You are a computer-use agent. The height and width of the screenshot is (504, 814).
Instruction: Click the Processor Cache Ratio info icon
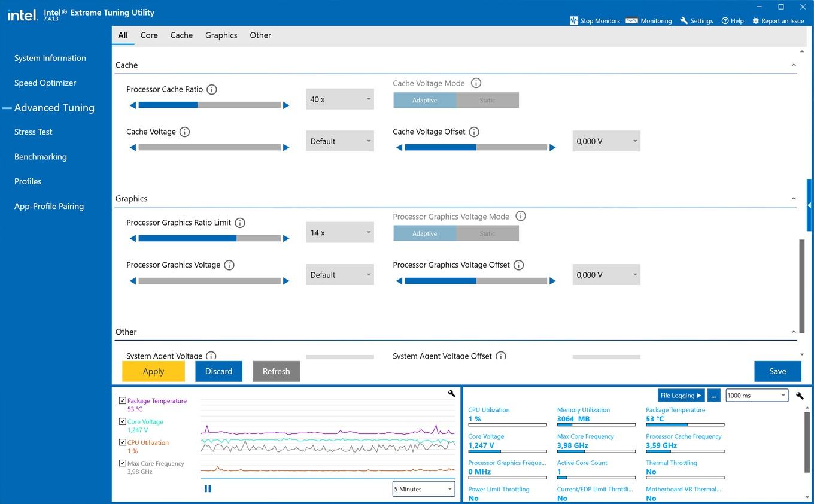click(212, 89)
